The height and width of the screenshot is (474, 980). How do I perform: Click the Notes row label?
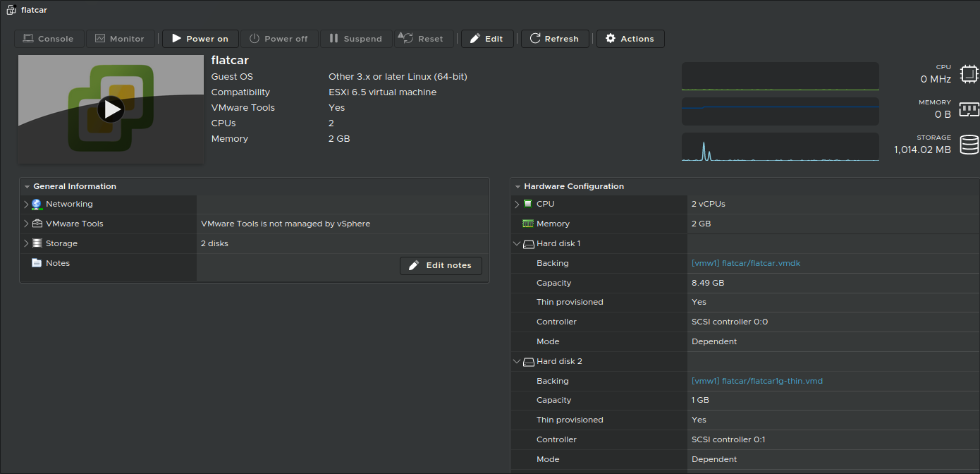[x=58, y=263]
